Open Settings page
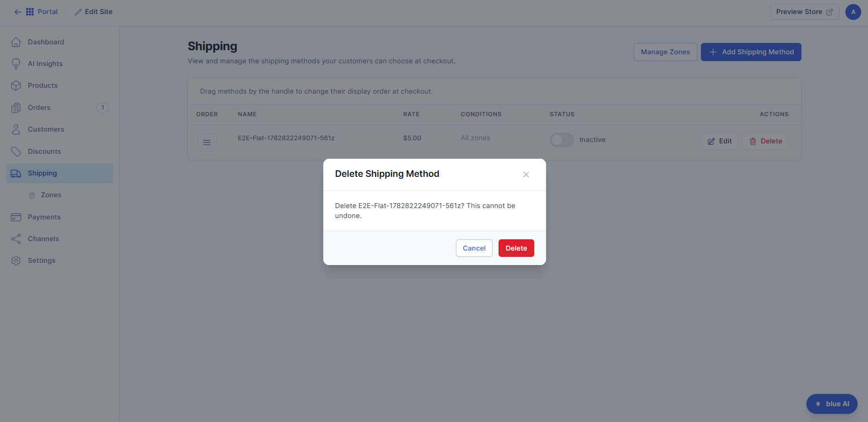The width and height of the screenshot is (868, 422). [x=42, y=261]
